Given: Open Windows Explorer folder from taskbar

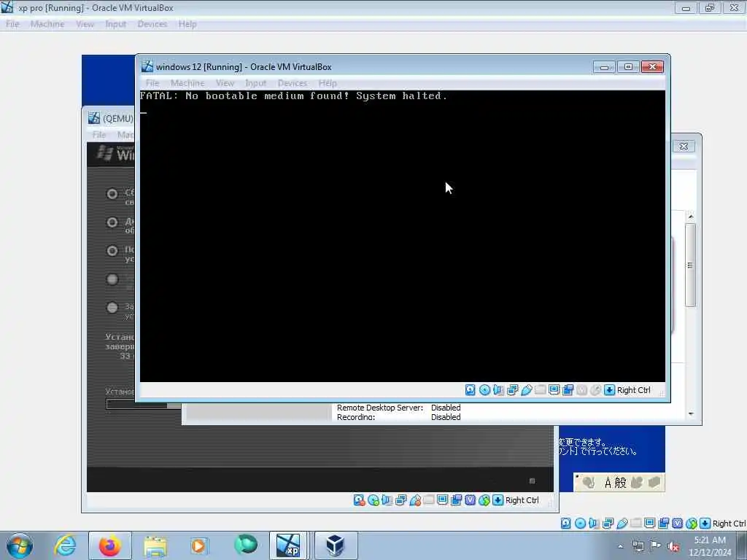Looking at the screenshot, I should tap(155, 545).
